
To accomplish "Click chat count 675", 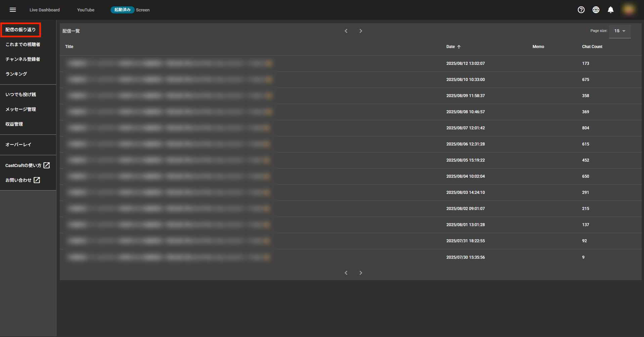I will pyautogui.click(x=586, y=80).
